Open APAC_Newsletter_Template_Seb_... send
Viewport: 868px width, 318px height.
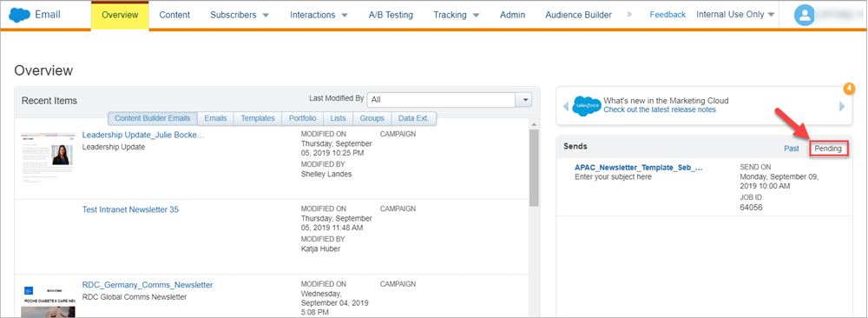coord(639,168)
